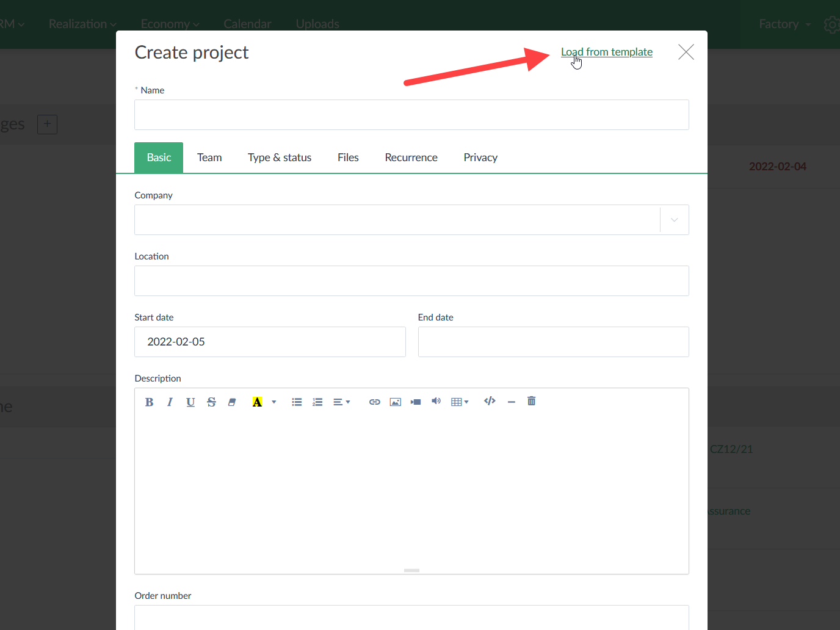Apply yellow highlight text color

point(257,402)
